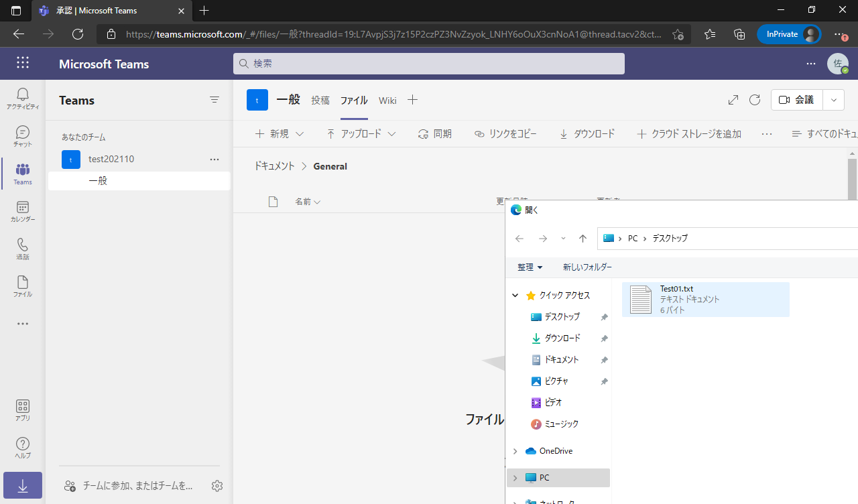Click ダウンロード in the files toolbar

pos(587,134)
